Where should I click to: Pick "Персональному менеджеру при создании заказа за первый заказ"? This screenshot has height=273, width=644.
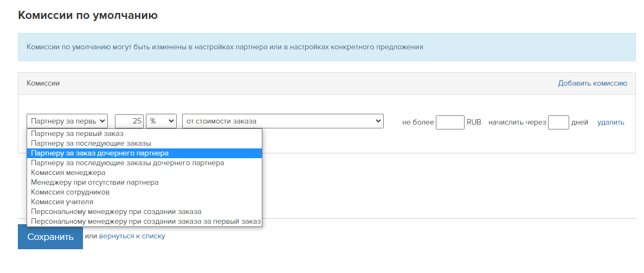click(144, 222)
